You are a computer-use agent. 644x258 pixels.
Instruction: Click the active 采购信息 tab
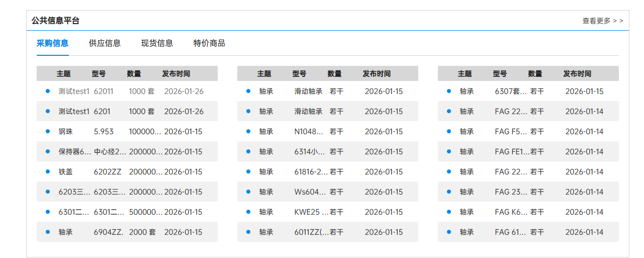[x=52, y=43]
